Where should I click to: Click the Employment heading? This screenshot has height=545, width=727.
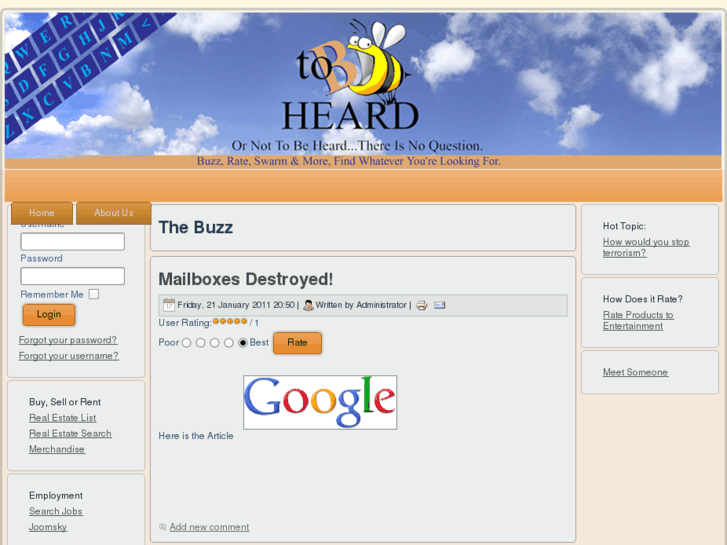56,495
